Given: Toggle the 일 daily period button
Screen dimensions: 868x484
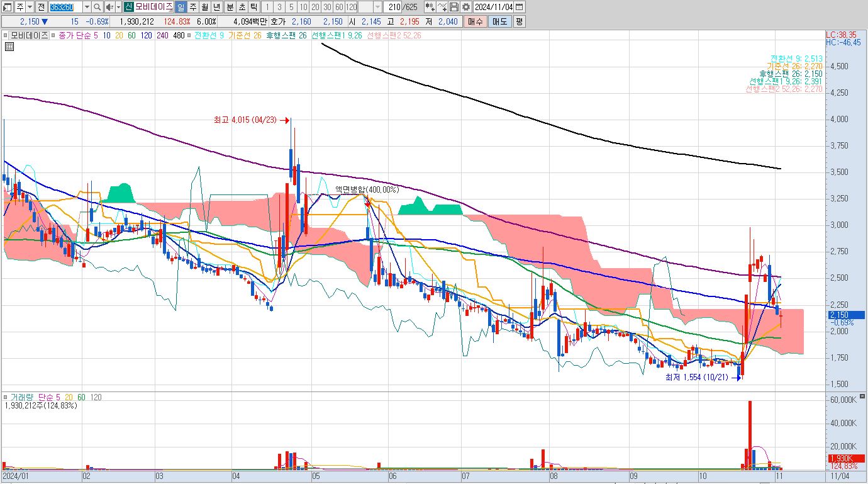Looking at the screenshot, I should click(x=181, y=8).
